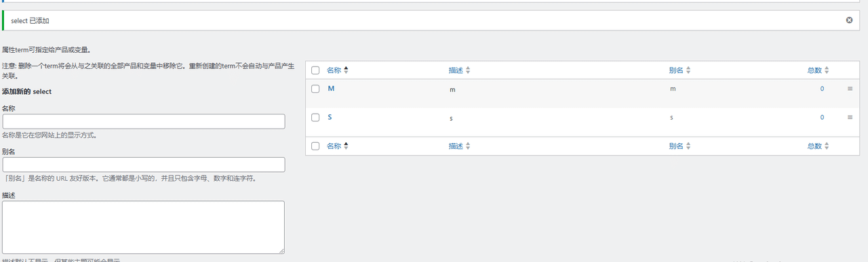Open the M term link
The height and width of the screenshot is (262, 868).
coord(331,89)
